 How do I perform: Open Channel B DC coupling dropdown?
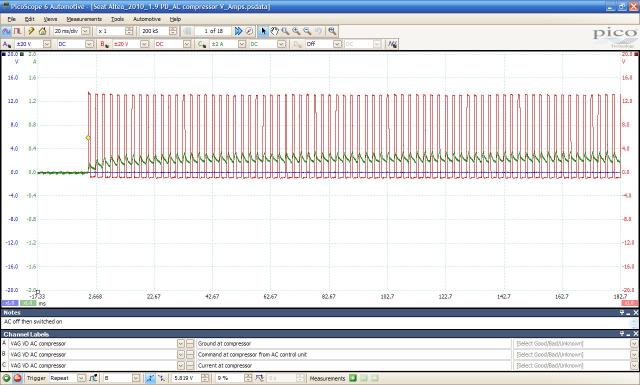click(x=187, y=44)
